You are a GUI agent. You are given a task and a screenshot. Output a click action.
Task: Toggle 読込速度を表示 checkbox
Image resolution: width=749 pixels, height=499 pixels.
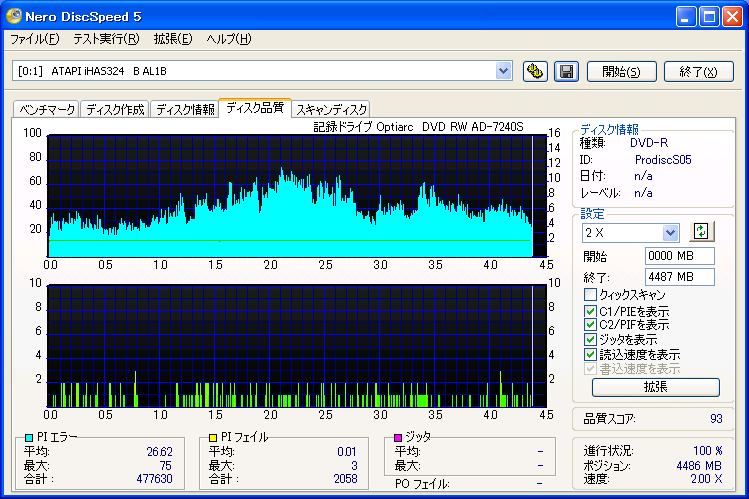point(590,354)
